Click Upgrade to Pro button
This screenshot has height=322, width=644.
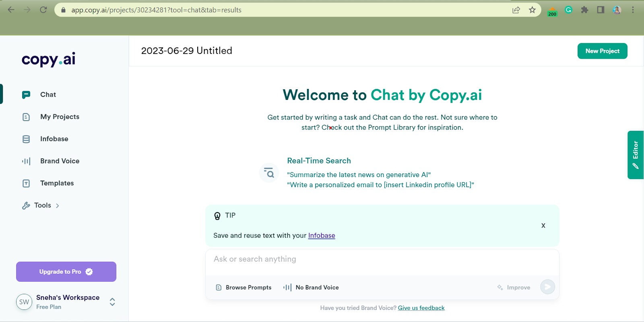(66, 272)
